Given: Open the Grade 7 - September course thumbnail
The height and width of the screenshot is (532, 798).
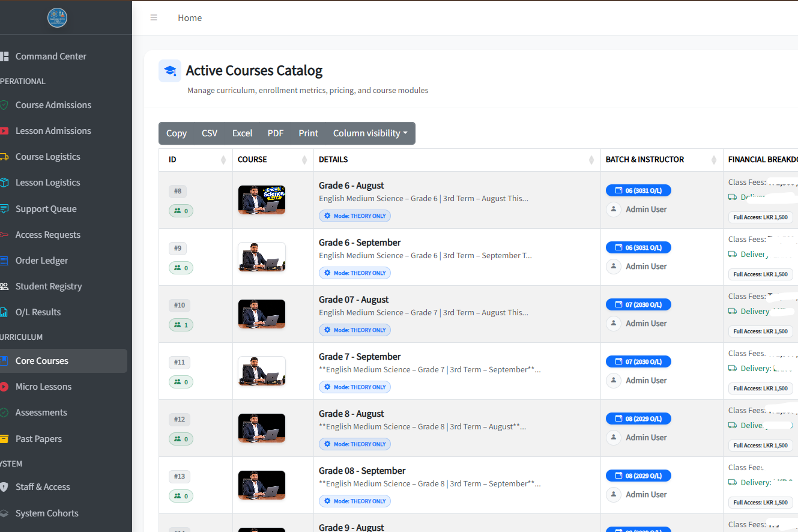Looking at the screenshot, I should pos(262,371).
